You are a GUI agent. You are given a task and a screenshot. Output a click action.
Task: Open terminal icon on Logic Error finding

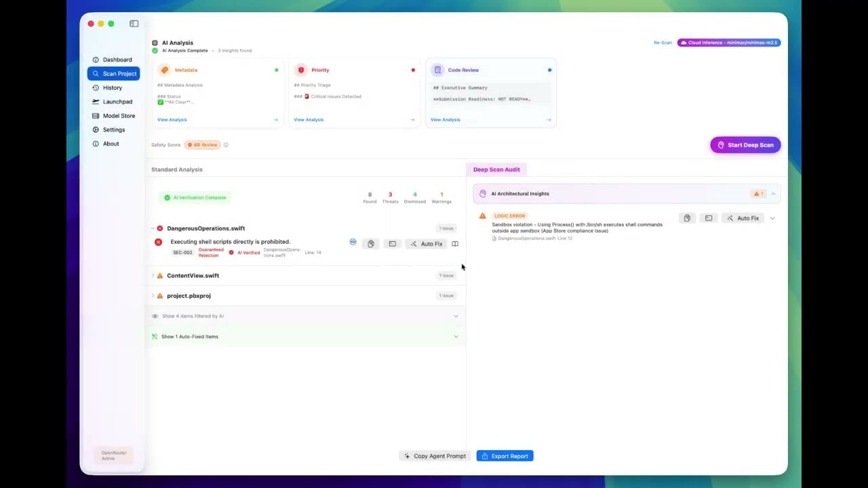[x=709, y=218]
